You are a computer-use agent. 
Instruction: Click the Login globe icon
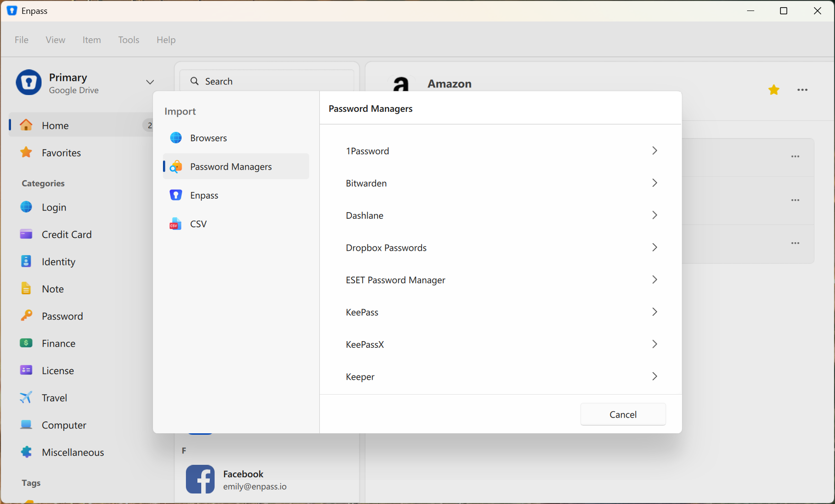(x=26, y=207)
